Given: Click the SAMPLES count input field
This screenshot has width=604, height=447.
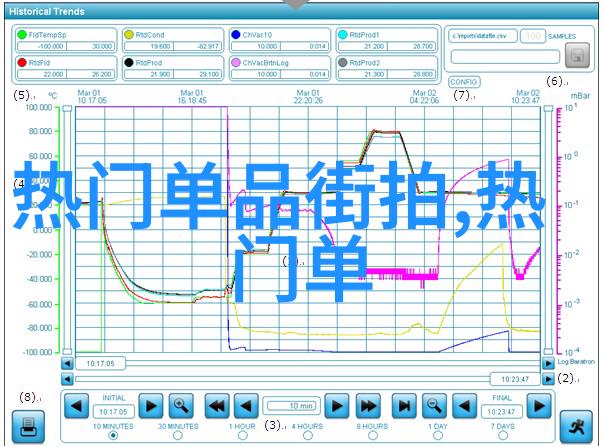Looking at the screenshot, I should click(x=533, y=36).
